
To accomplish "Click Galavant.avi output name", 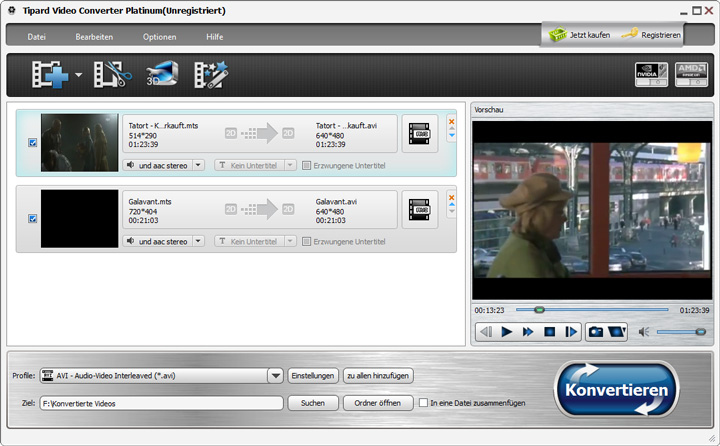I will point(336,202).
